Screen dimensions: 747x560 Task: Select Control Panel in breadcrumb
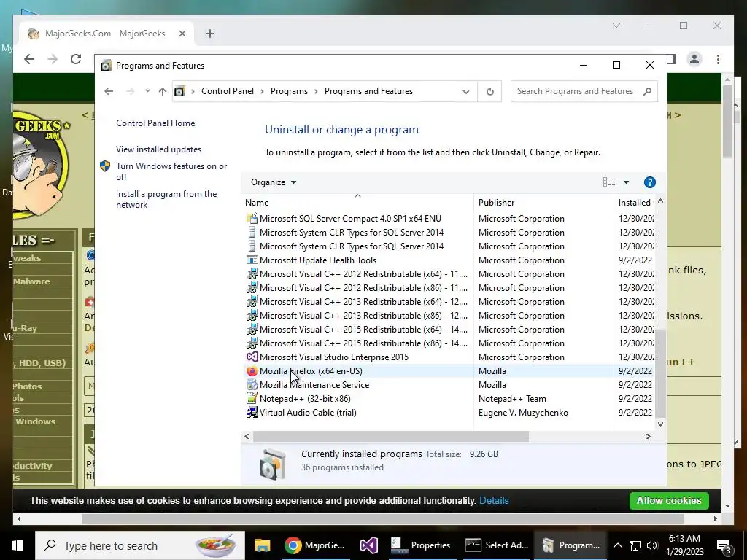(x=228, y=91)
